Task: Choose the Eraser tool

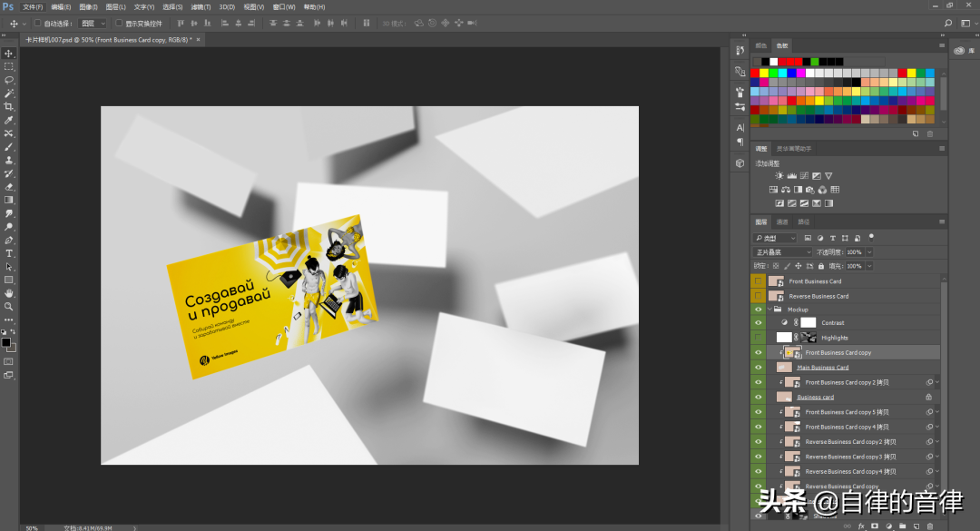Action: click(x=9, y=186)
